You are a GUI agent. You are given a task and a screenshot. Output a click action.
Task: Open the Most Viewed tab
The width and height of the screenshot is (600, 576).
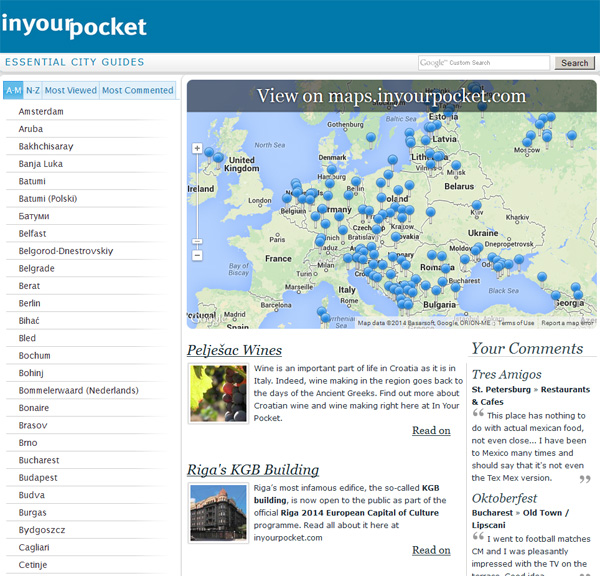tap(71, 90)
